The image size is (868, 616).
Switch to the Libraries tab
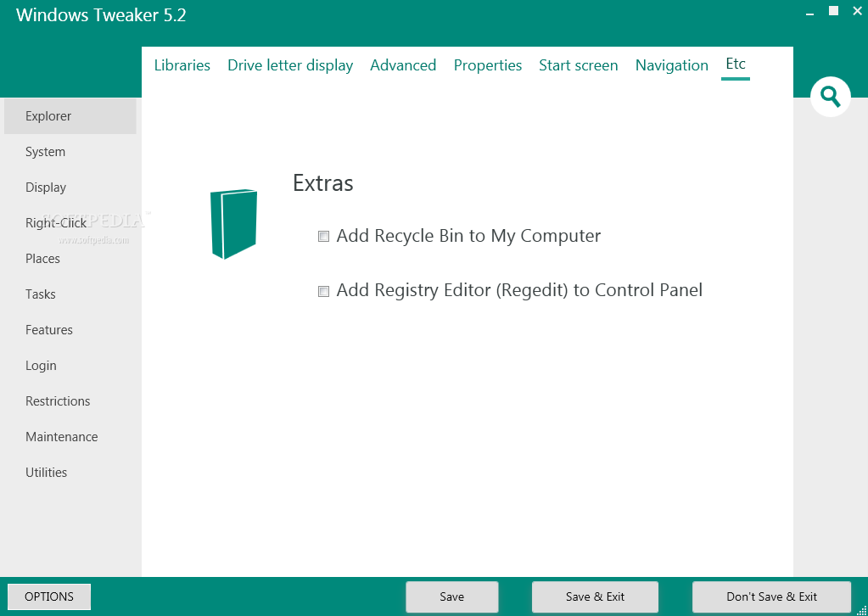tap(182, 65)
